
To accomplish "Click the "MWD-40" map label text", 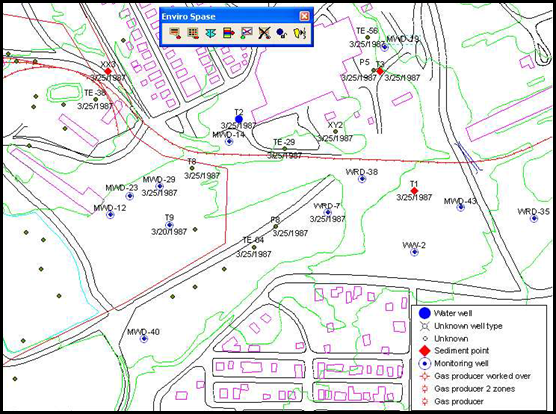I will 143,332.
